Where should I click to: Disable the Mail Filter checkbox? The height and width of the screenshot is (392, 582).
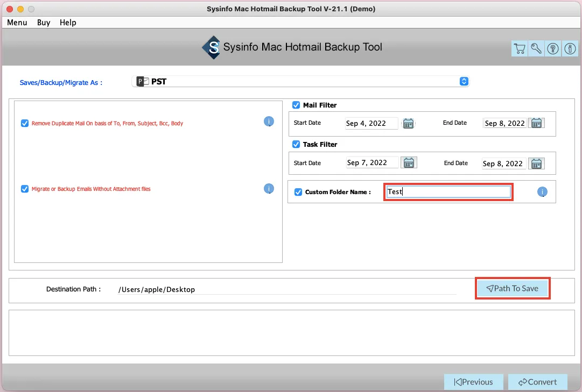pyautogui.click(x=296, y=105)
